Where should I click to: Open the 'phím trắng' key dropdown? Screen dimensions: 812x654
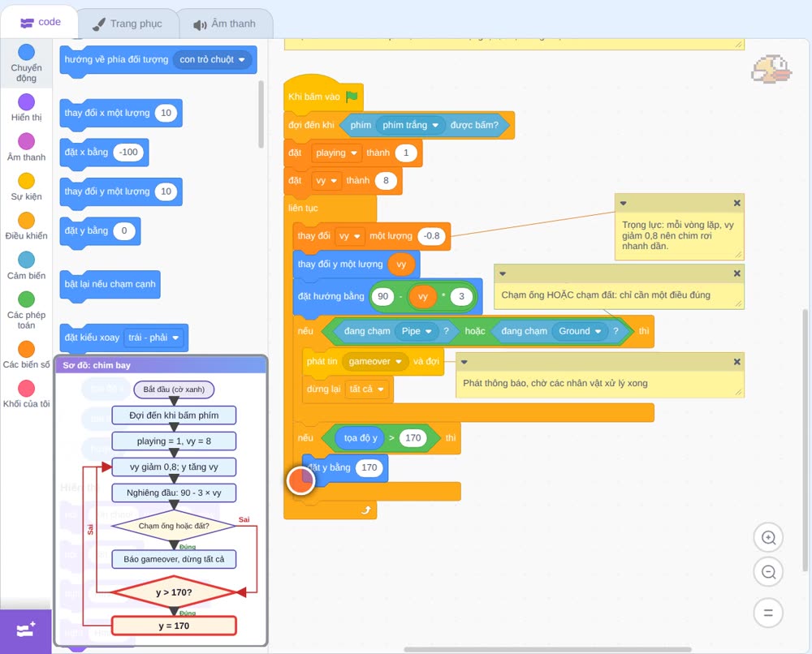(x=410, y=125)
